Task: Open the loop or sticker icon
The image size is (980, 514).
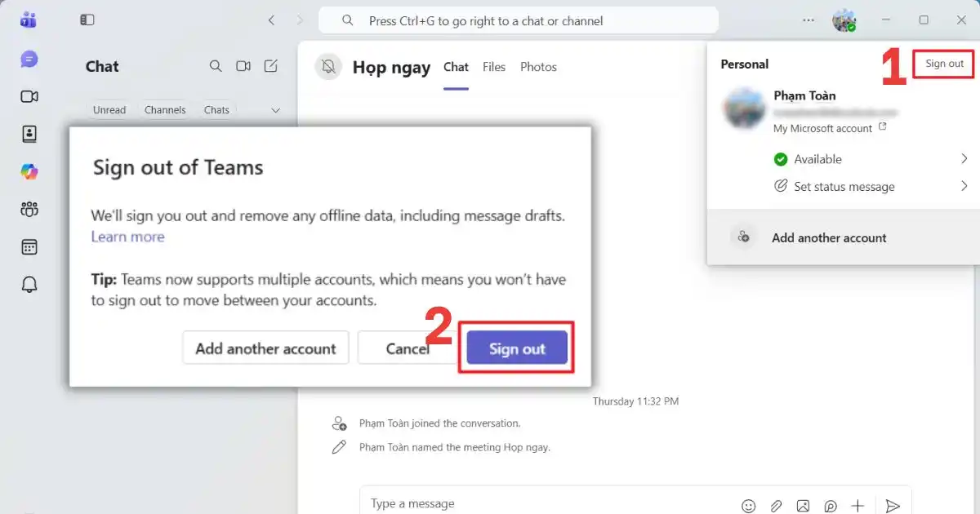Action: coord(831,506)
